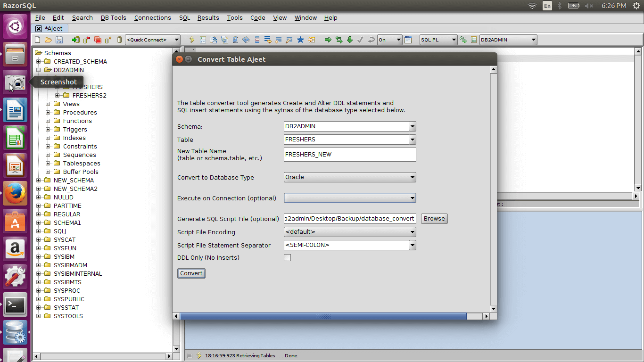
Task: Open the On auto-commit dropdown
Action: coord(390,40)
